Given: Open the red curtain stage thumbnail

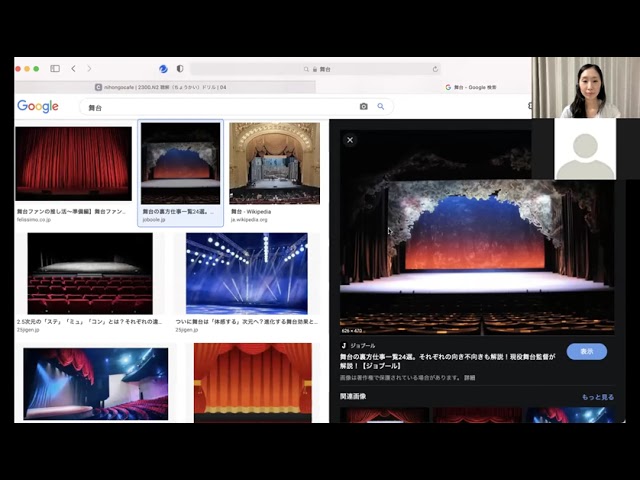Looking at the screenshot, I should (73, 164).
